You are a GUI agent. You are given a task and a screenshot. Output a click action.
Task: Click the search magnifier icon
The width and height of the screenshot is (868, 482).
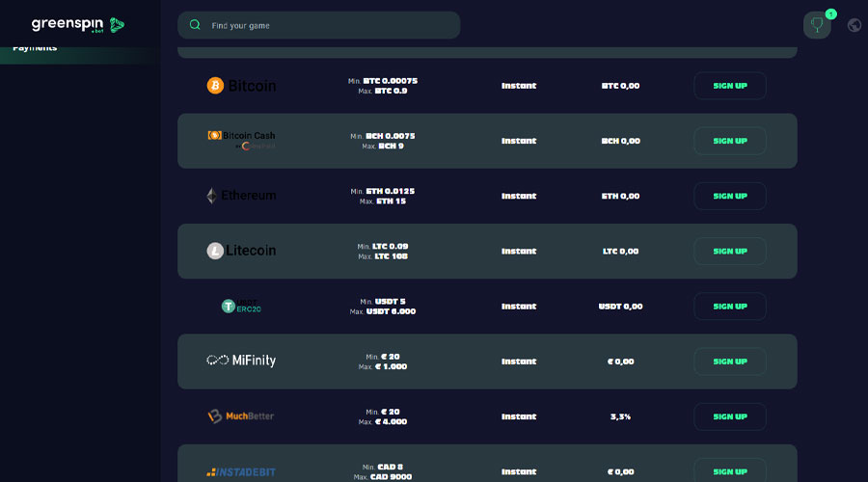(195, 25)
